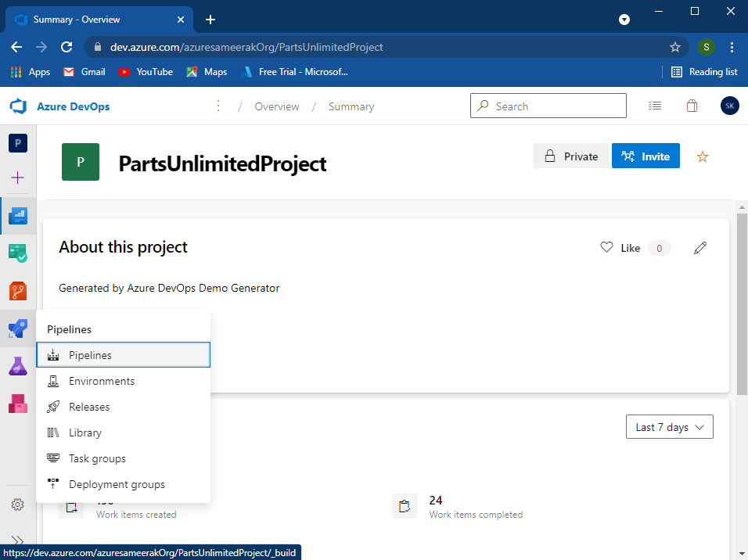The height and width of the screenshot is (560, 748).
Task: Open the Overview hub in the sidebar
Action: pos(17,215)
